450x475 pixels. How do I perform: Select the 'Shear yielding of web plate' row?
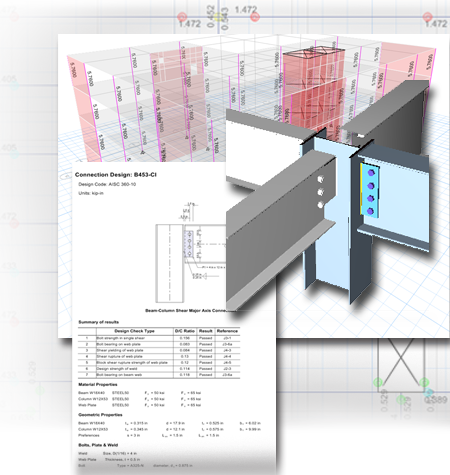pos(159,350)
